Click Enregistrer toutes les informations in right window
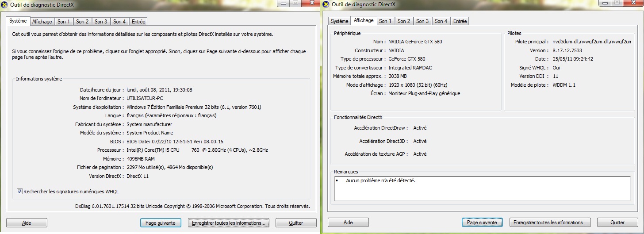Image resolution: width=644 pixels, height=234 pixels. (550, 222)
